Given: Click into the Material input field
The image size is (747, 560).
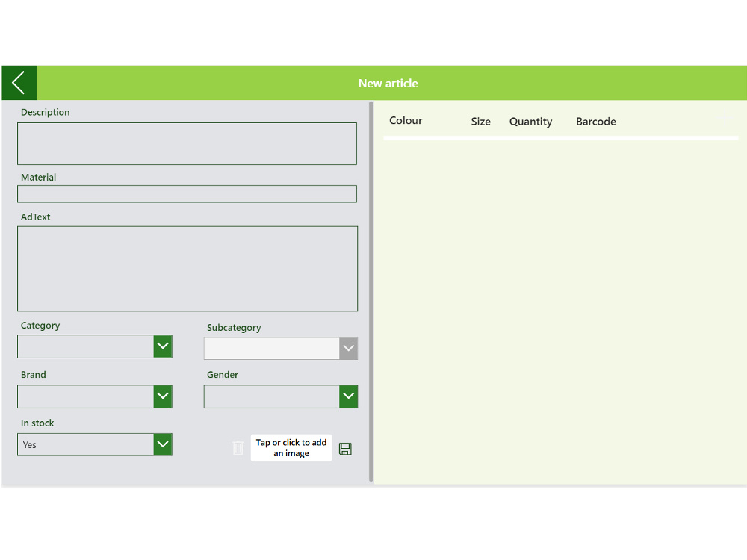Looking at the screenshot, I should tap(187, 194).
